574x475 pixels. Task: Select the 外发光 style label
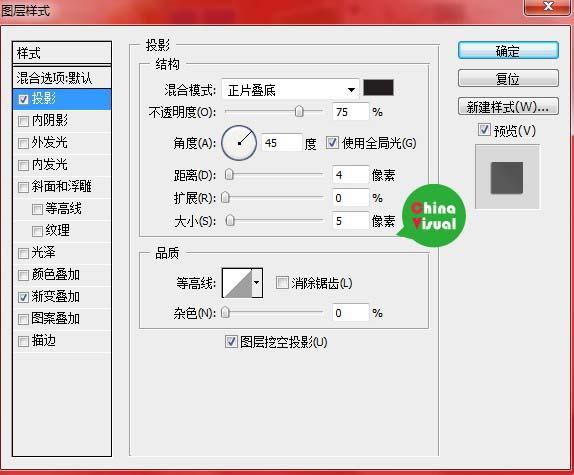(50, 142)
